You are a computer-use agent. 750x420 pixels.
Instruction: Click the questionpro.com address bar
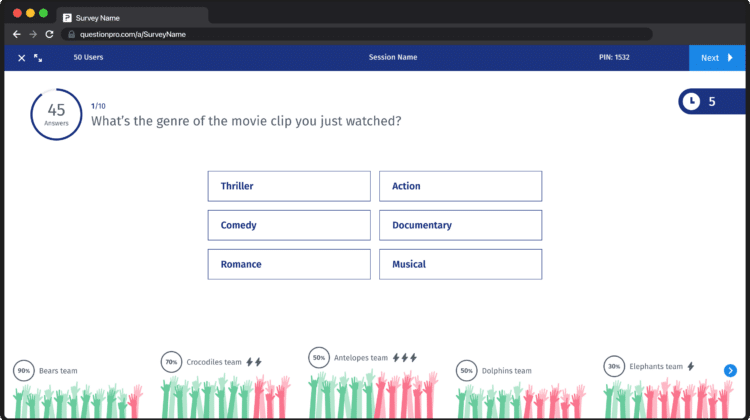tap(360, 34)
